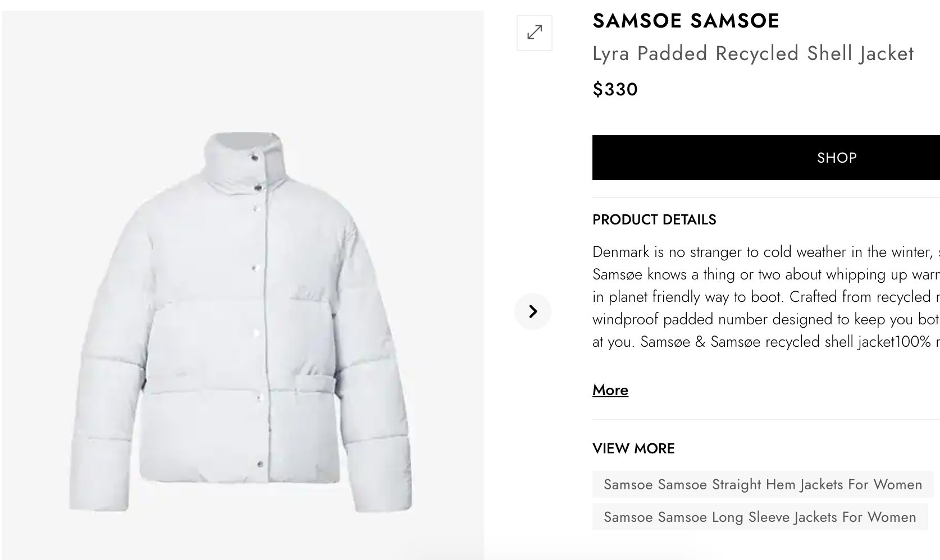
Task: Click the top collar snap on the jacket
Action: [254, 158]
